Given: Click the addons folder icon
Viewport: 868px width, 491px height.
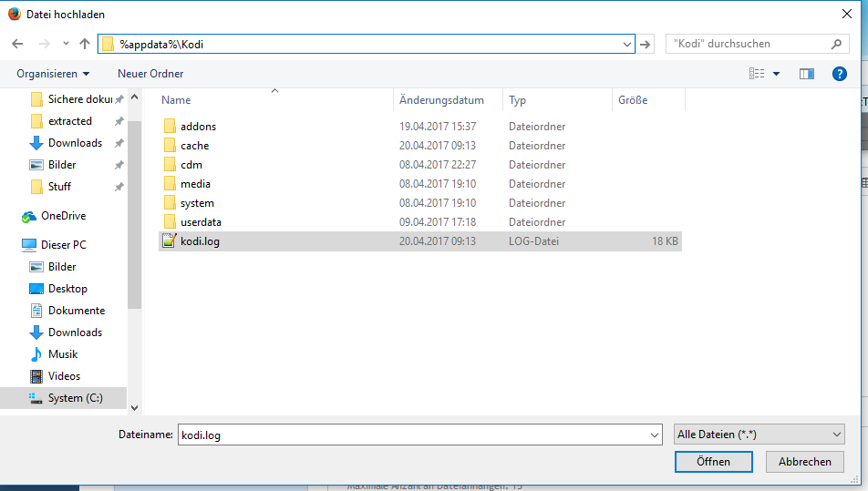Looking at the screenshot, I should coord(170,126).
